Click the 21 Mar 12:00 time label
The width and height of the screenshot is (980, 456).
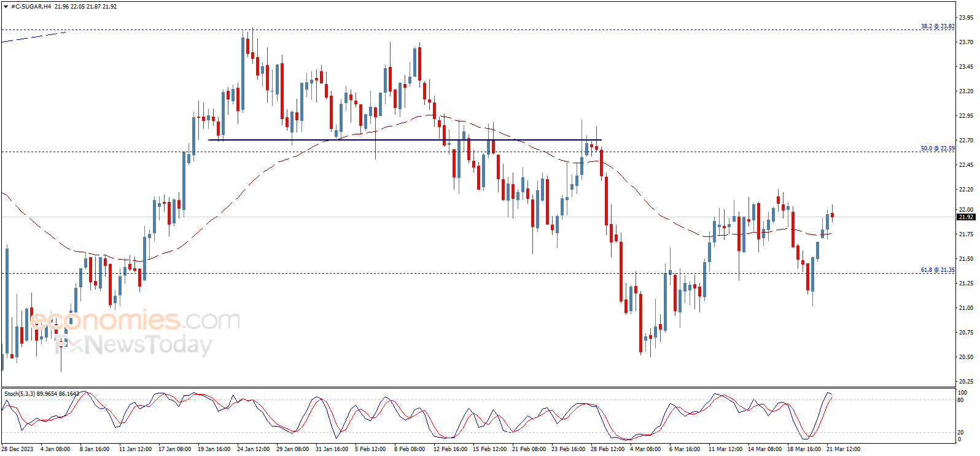click(x=843, y=449)
